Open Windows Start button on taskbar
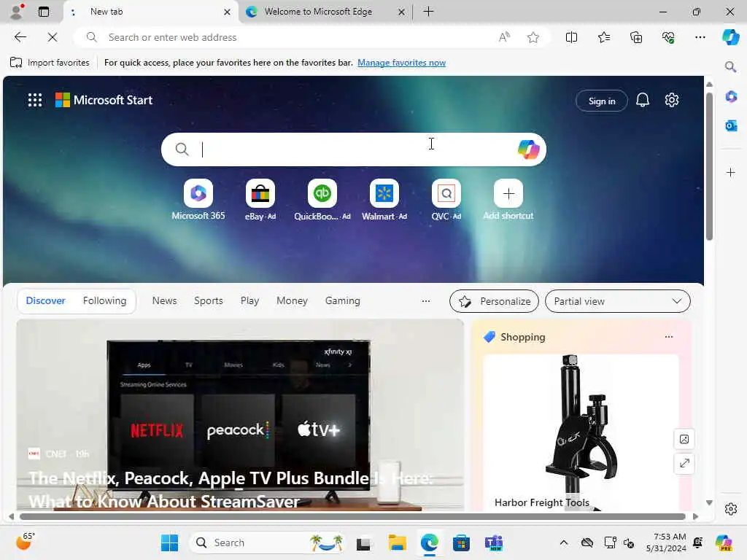Viewport: 747px width, 560px height. coord(169,542)
